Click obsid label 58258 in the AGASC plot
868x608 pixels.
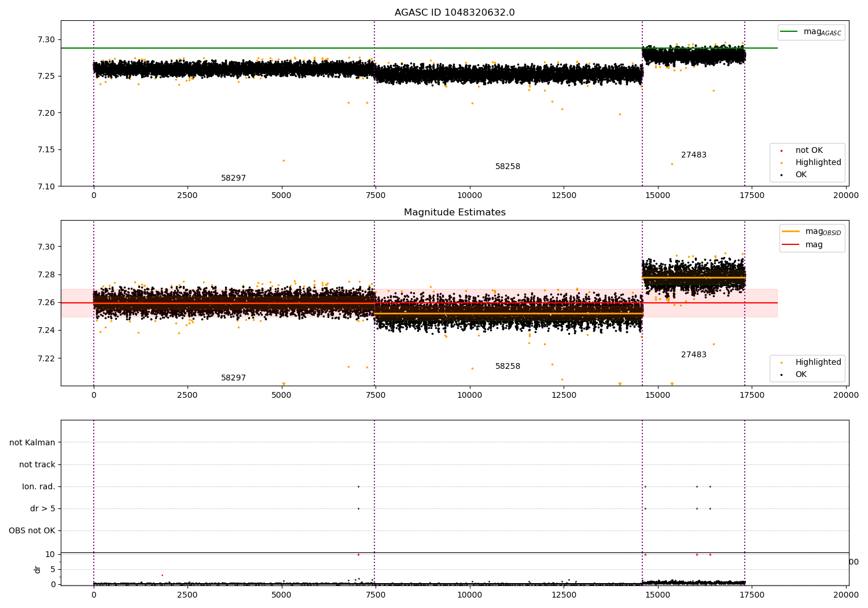(x=507, y=167)
